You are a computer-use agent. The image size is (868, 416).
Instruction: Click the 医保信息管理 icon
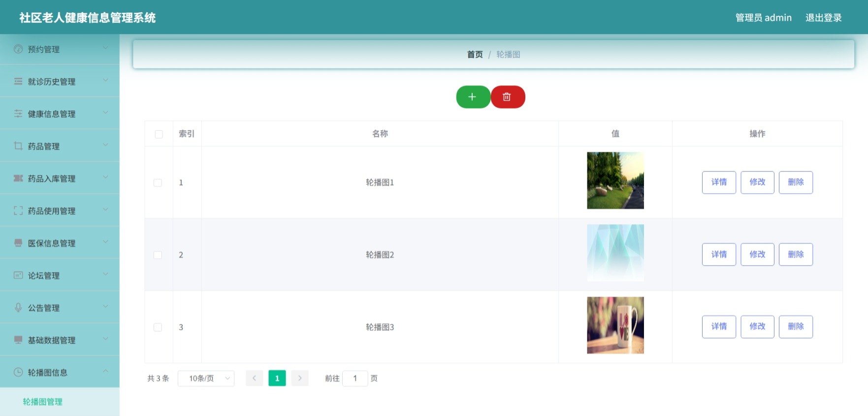pyautogui.click(x=18, y=243)
